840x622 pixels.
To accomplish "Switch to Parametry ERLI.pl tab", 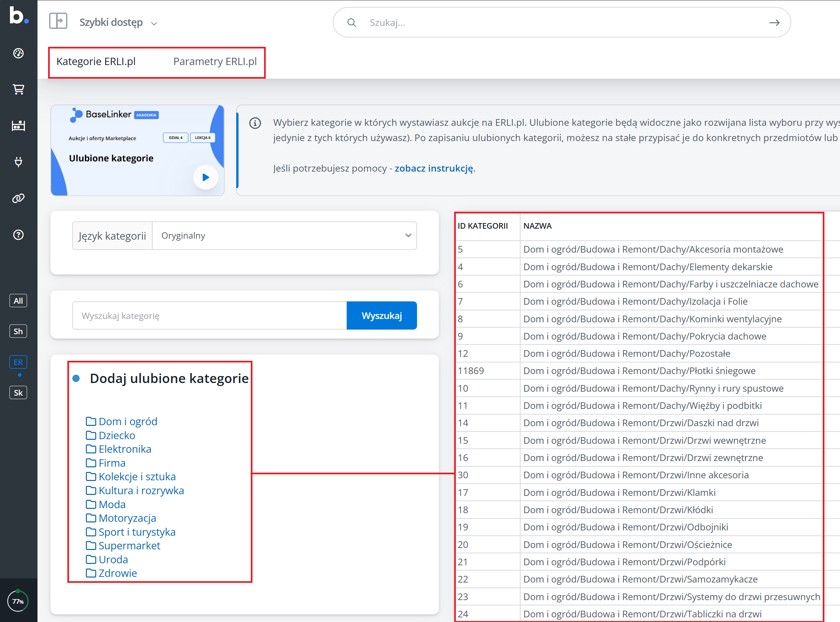I will click(215, 61).
